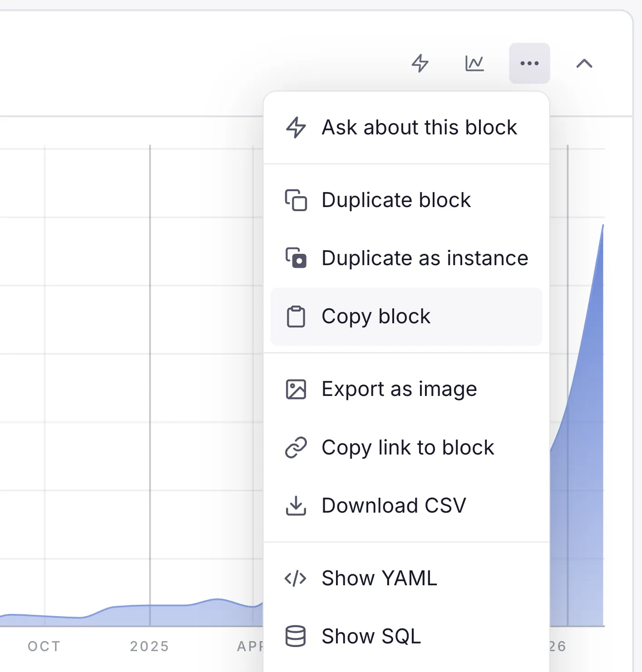The image size is (642, 672).
Task: Click the database cylinder icon beside Show SQL
Action: coord(296,636)
